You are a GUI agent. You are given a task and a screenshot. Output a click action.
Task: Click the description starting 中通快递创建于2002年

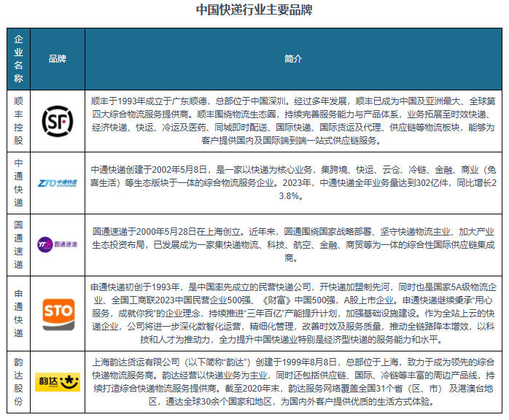293,183
